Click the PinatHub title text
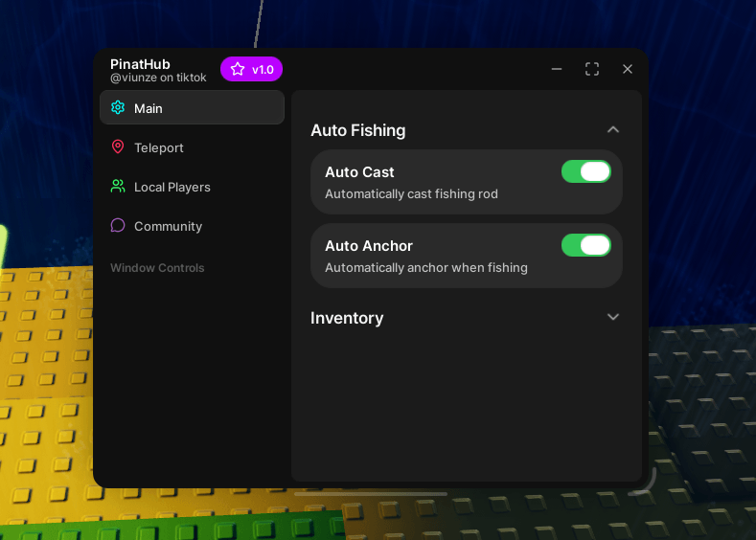 [140, 64]
